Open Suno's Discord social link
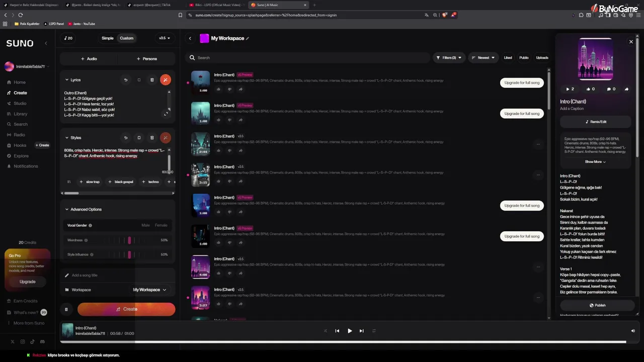 pyautogui.click(x=42, y=342)
